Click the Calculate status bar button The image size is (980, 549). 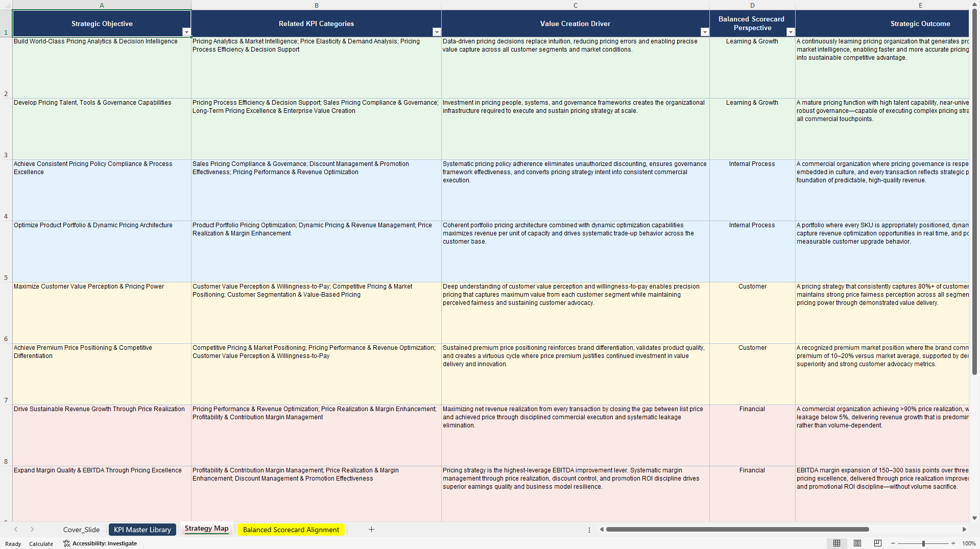[41, 544]
